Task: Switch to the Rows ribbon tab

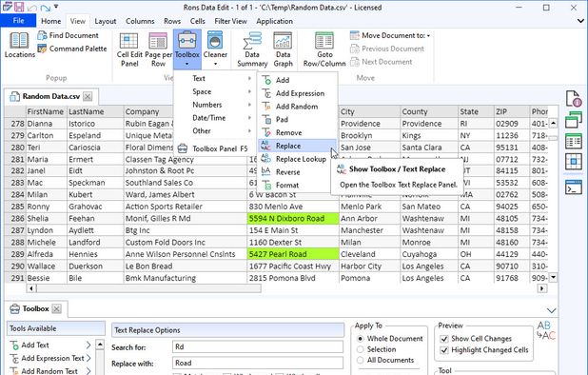Action: [172, 21]
